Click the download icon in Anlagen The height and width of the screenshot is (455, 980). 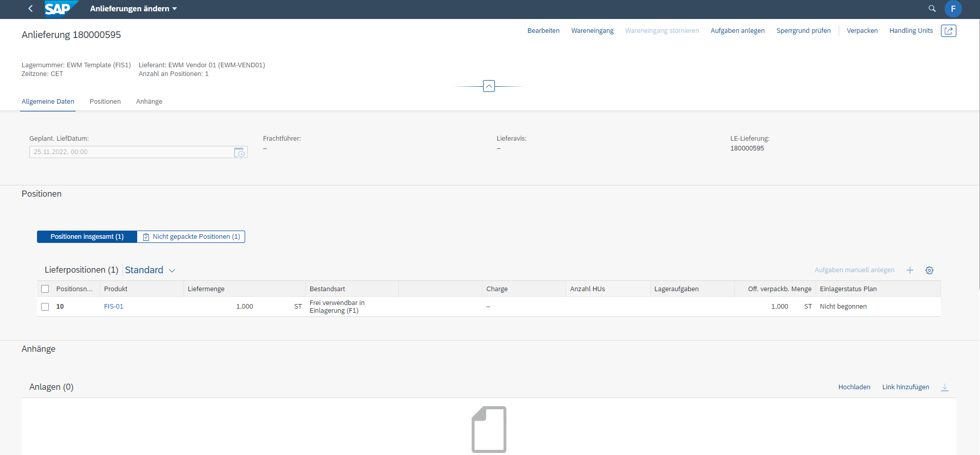945,387
